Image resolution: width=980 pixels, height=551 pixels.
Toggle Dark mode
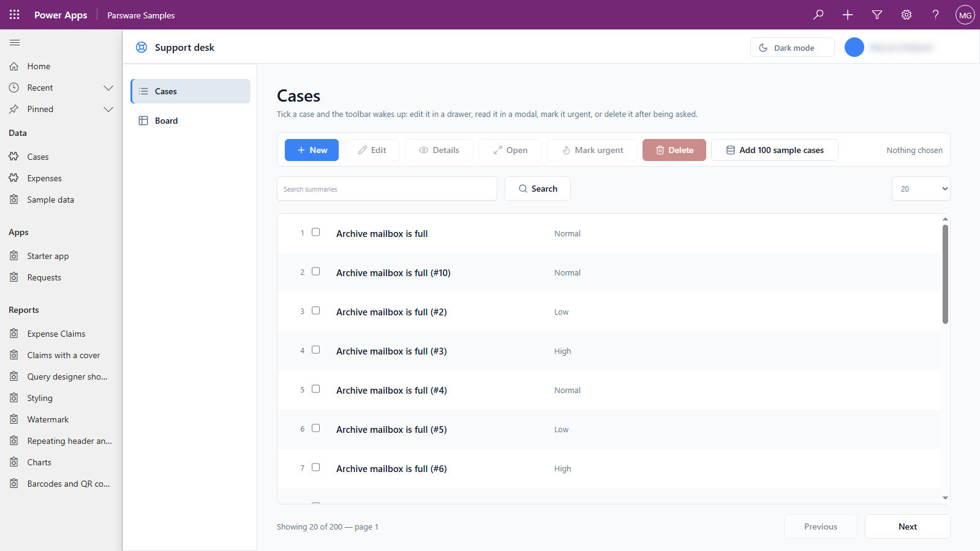[793, 47]
